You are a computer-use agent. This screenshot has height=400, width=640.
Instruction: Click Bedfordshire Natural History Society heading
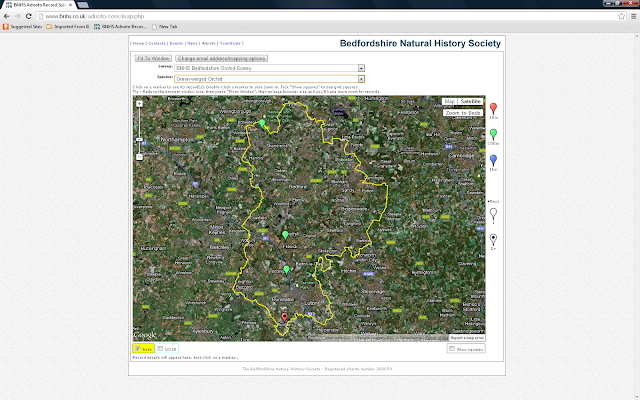coord(420,43)
